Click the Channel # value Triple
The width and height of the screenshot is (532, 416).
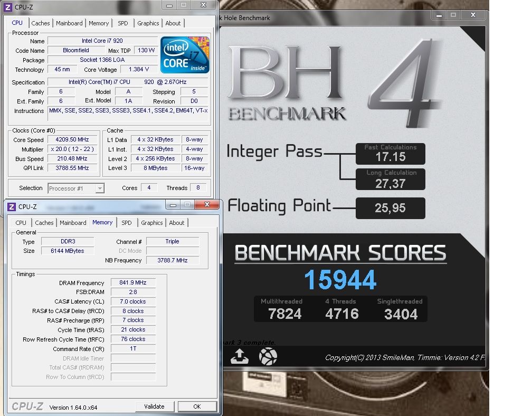(x=173, y=241)
